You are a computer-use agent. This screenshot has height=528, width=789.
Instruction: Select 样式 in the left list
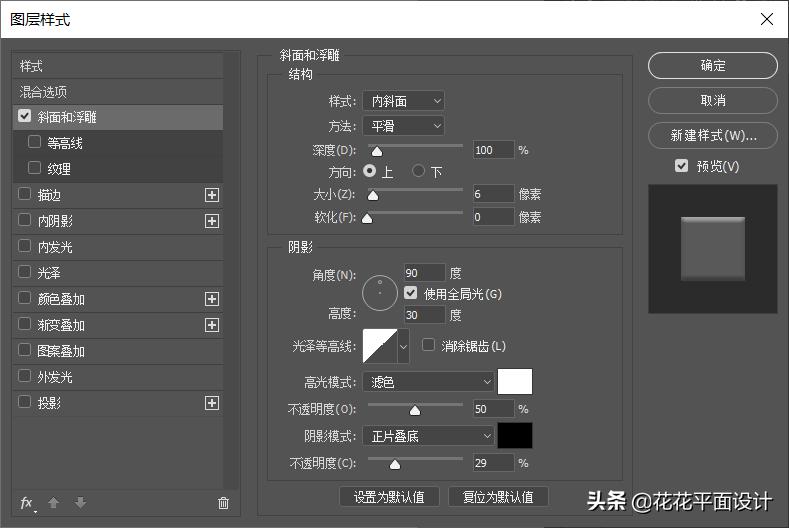pyautogui.click(x=118, y=66)
